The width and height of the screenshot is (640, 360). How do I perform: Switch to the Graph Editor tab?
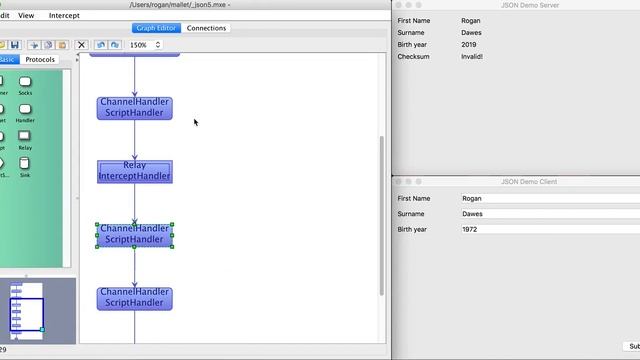tap(156, 28)
